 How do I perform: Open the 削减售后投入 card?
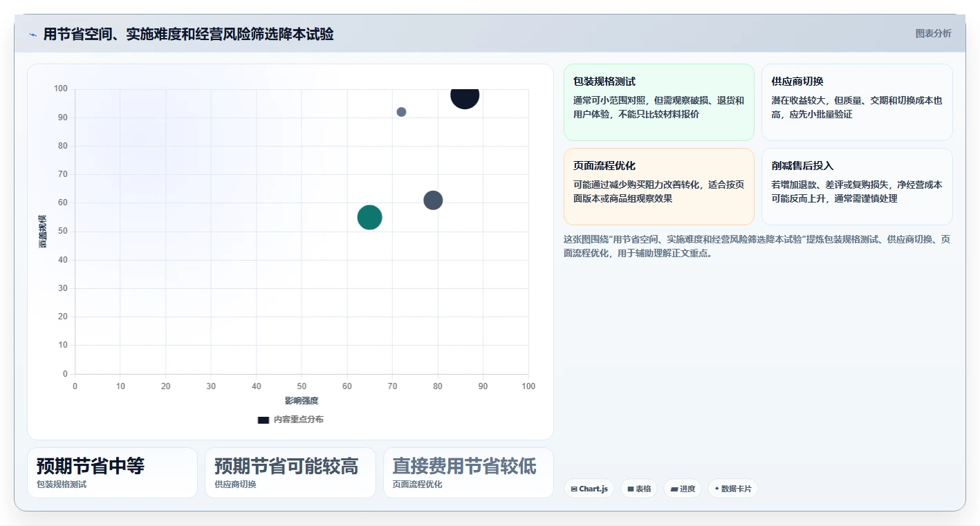[x=857, y=187]
